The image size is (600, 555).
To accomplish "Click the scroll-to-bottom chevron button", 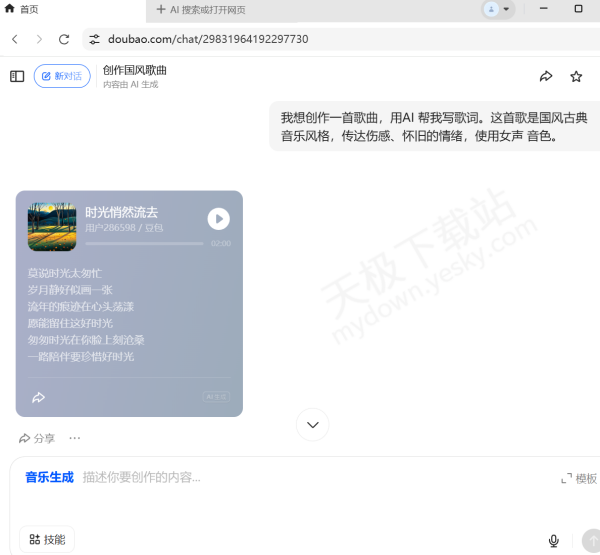I will [x=312, y=424].
